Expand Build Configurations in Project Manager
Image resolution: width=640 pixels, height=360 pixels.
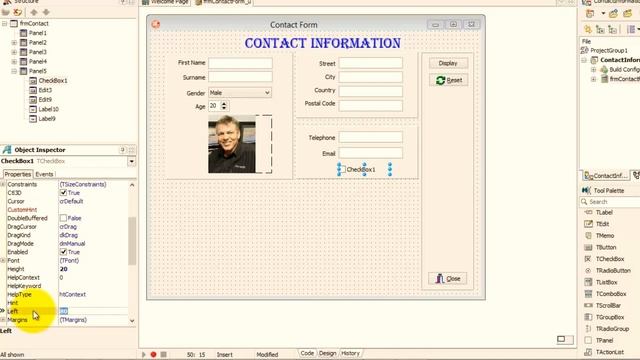pyautogui.click(x=594, y=69)
